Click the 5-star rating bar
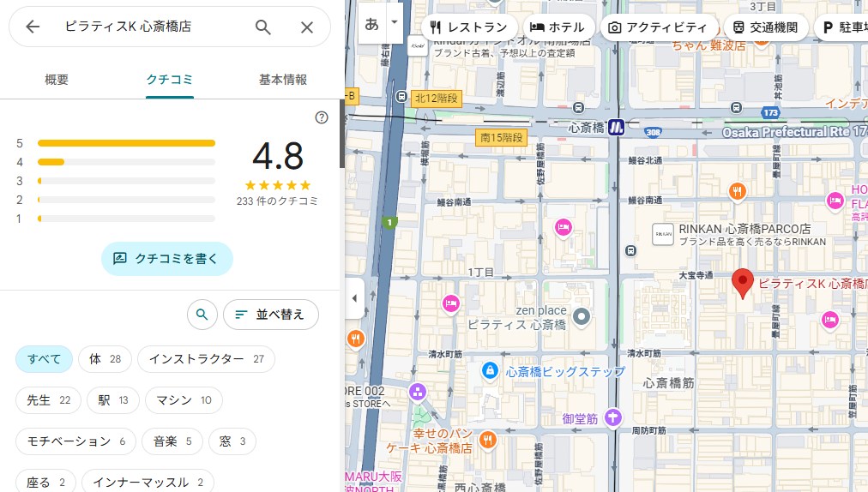This screenshot has width=868, height=492. pyautogui.click(x=126, y=143)
